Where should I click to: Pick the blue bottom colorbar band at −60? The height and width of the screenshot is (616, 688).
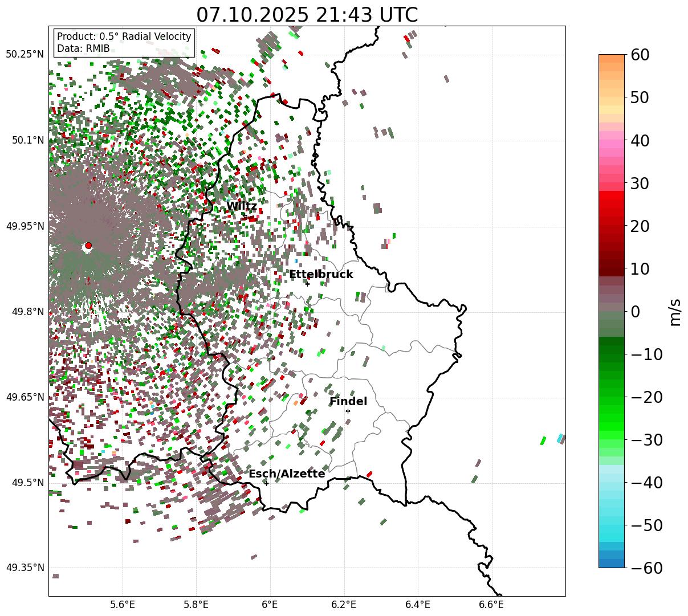[612, 563]
